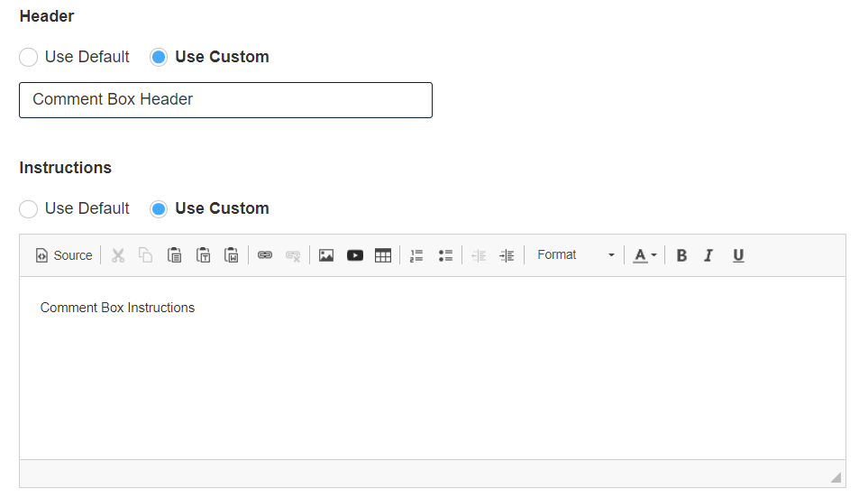Select Use Custom radio for Header
Image resolution: width=868 pixels, height=498 pixels.
tap(159, 57)
